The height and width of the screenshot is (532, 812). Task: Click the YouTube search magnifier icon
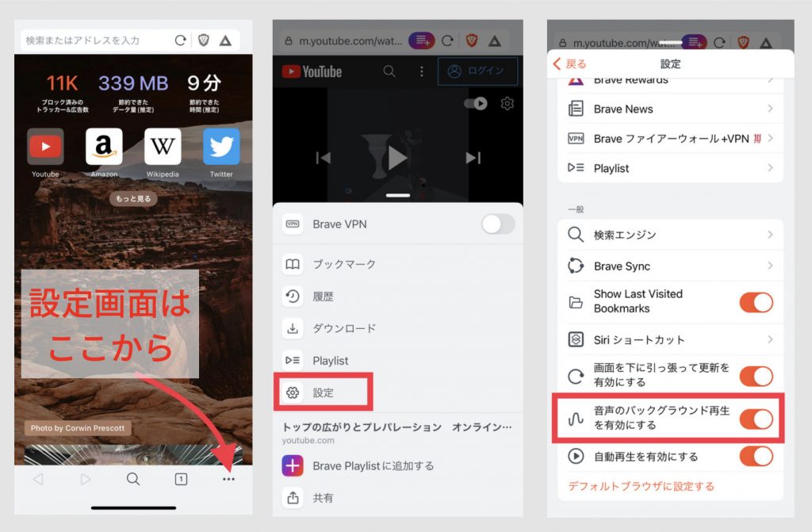389,71
